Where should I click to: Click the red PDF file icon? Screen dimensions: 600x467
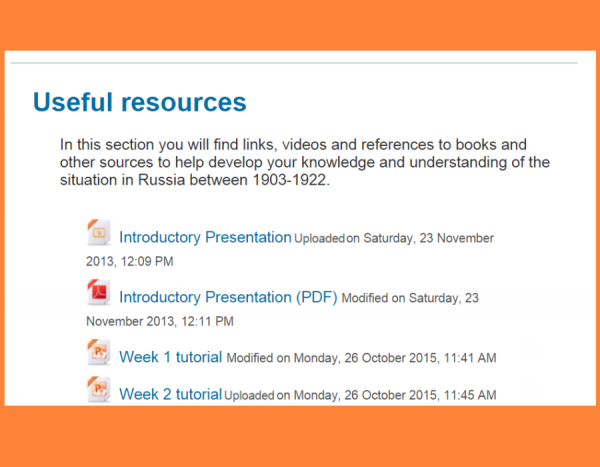(x=98, y=293)
